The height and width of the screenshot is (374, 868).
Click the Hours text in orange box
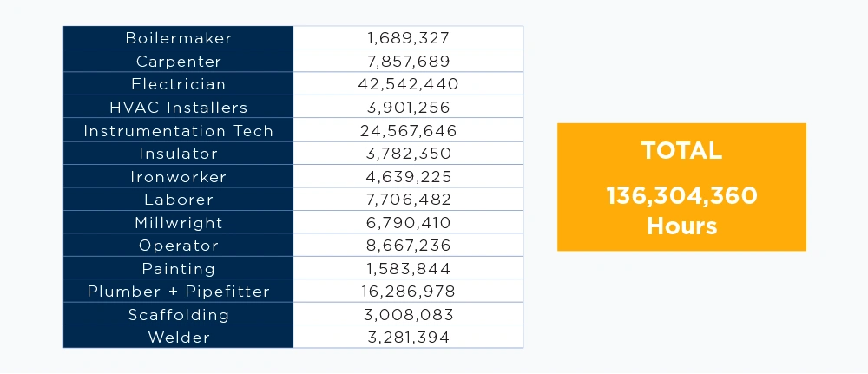point(681,226)
